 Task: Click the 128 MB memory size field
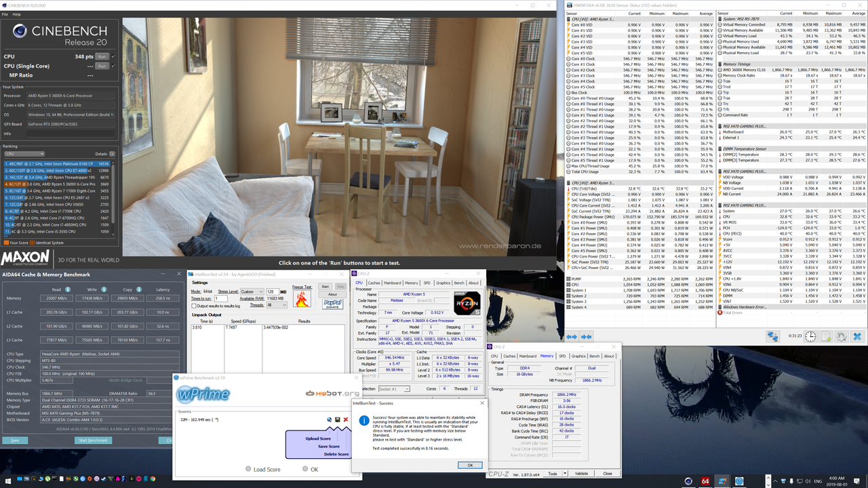(x=273, y=291)
